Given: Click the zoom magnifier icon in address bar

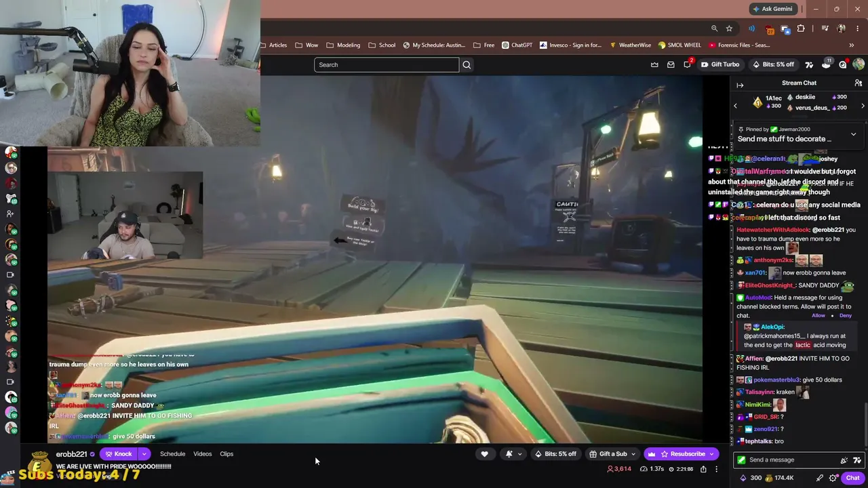Looking at the screenshot, I should (x=714, y=28).
